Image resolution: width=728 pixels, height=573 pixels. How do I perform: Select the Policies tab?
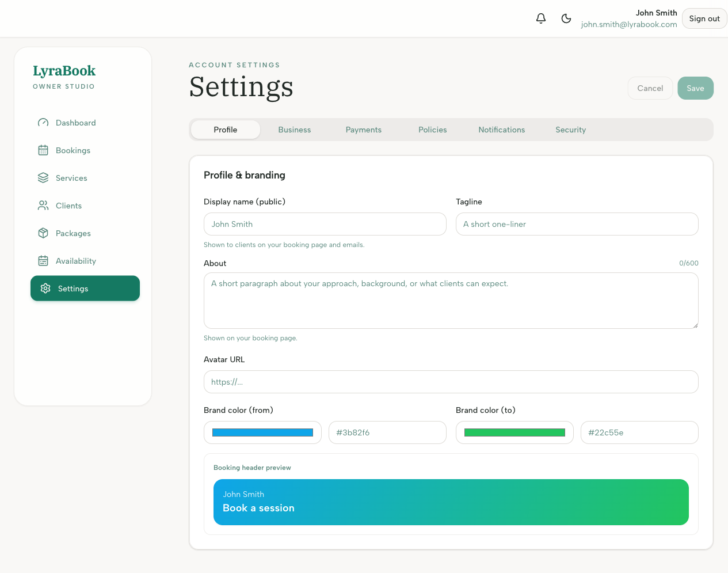432,130
